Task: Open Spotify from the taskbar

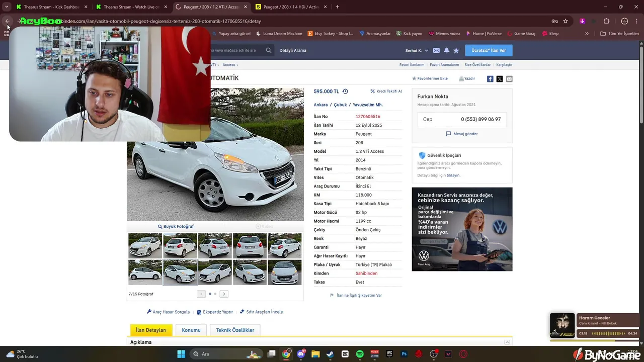Action: [x=360, y=354]
